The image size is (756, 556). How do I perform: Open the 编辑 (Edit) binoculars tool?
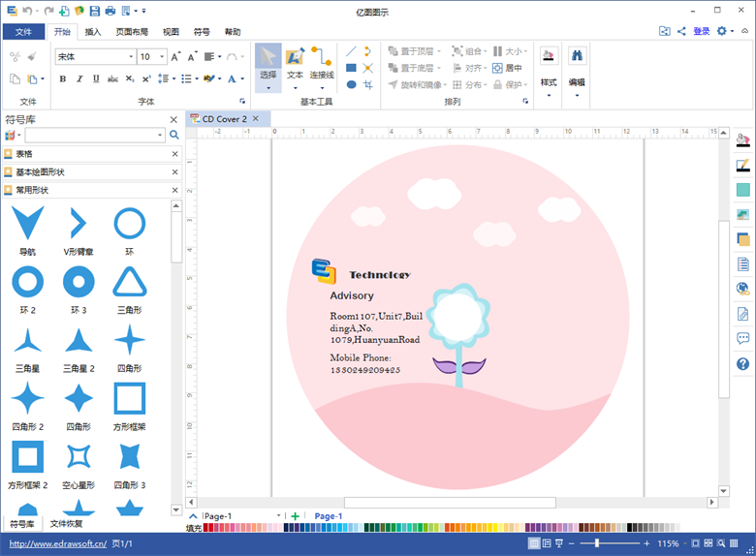pos(577,67)
